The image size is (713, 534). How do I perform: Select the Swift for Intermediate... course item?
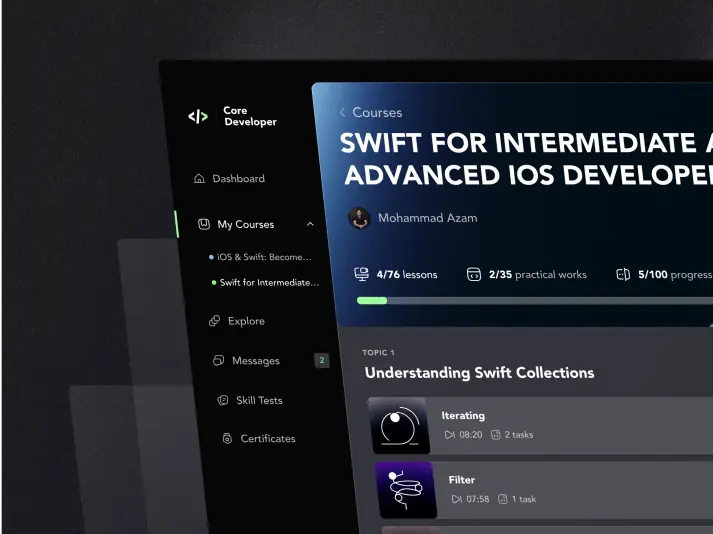pyautogui.click(x=269, y=283)
